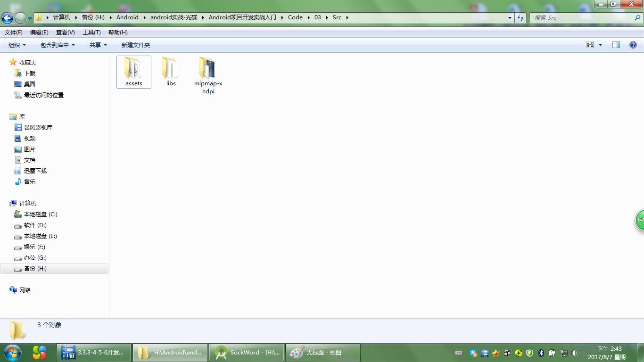
Task: Click the Bluetooth icon in the system tray
Action: 541,353
